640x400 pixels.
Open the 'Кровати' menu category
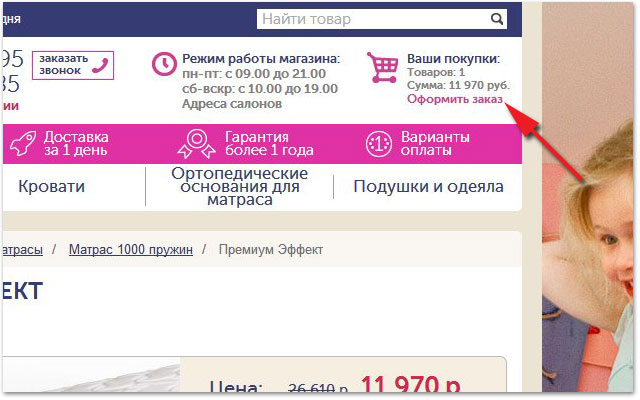pos(52,187)
